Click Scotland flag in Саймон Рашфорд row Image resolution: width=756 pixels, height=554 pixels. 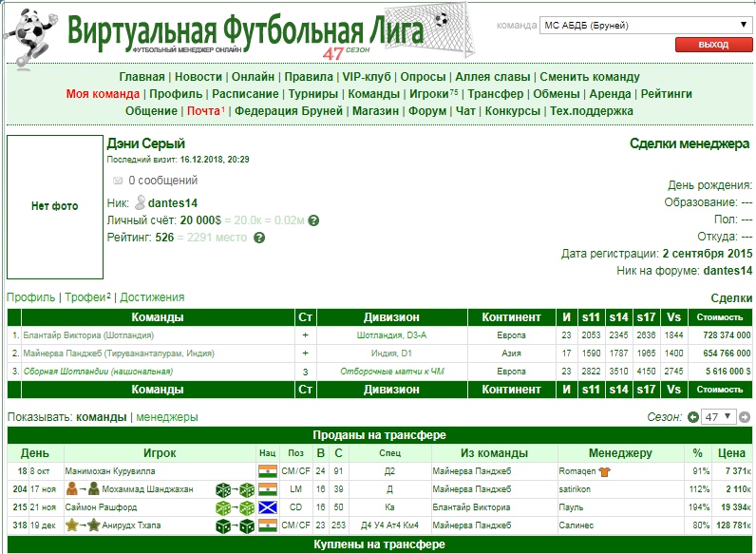[267, 507]
